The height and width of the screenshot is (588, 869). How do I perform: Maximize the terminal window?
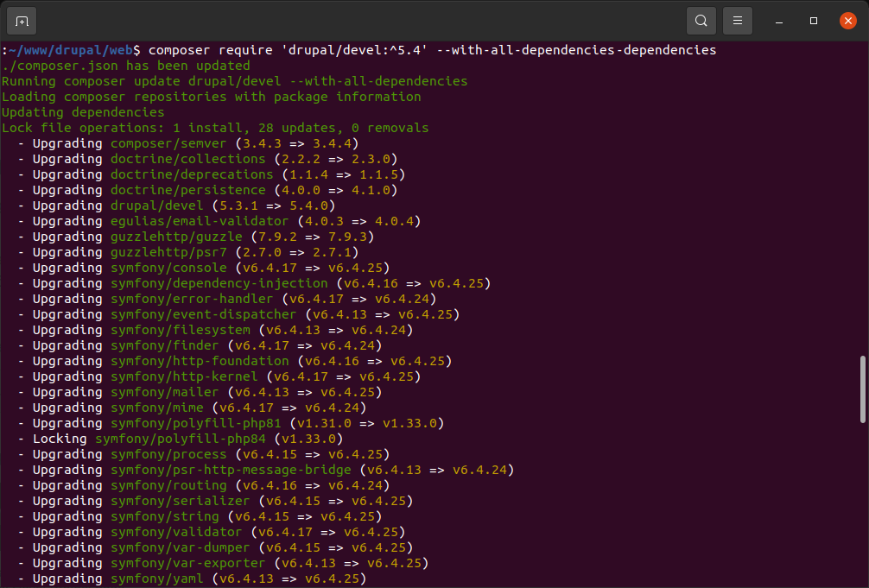point(814,20)
